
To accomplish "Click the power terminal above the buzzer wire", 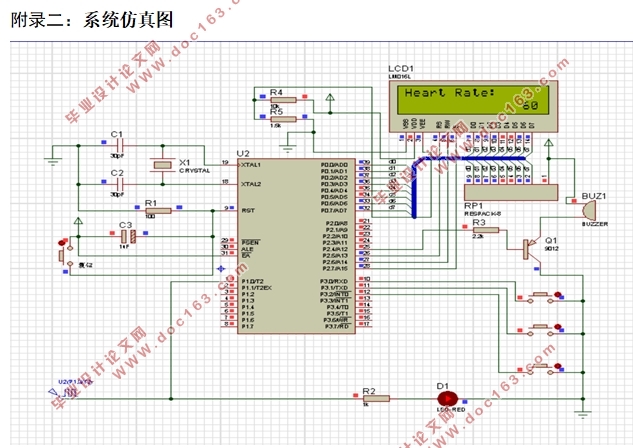I will pos(548,143).
